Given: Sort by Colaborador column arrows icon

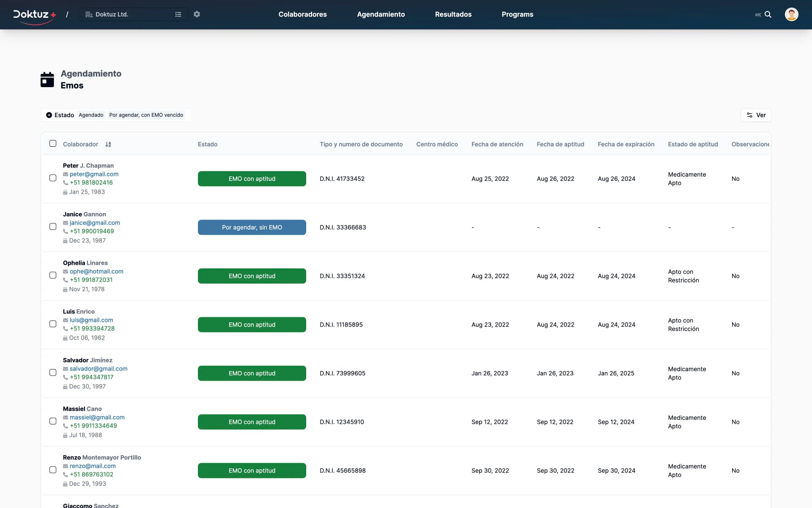Looking at the screenshot, I should [x=108, y=144].
